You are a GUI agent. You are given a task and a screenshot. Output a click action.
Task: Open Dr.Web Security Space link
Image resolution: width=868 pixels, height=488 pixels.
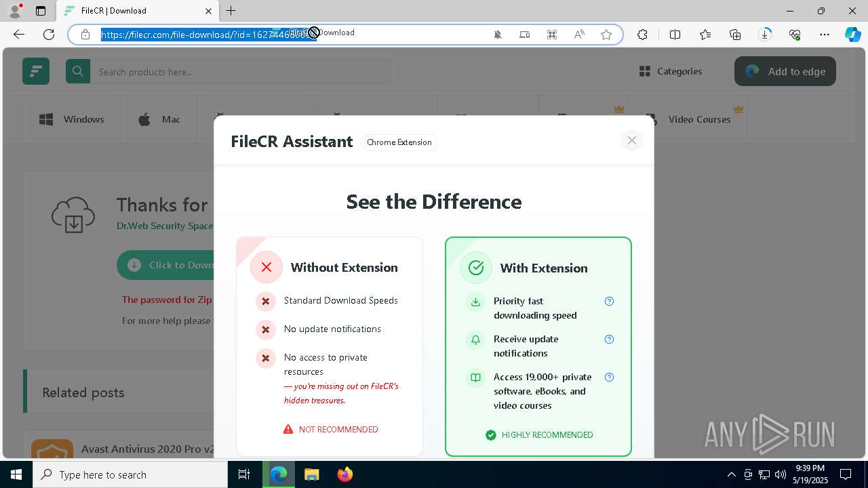click(165, 226)
